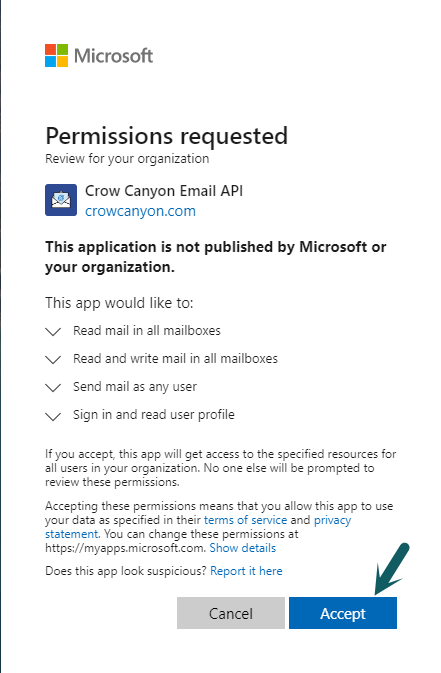Image resolution: width=441 pixels, height=673 pixels.
Task: Click the Microsoft wordmark text
Action: click(113, 56)
